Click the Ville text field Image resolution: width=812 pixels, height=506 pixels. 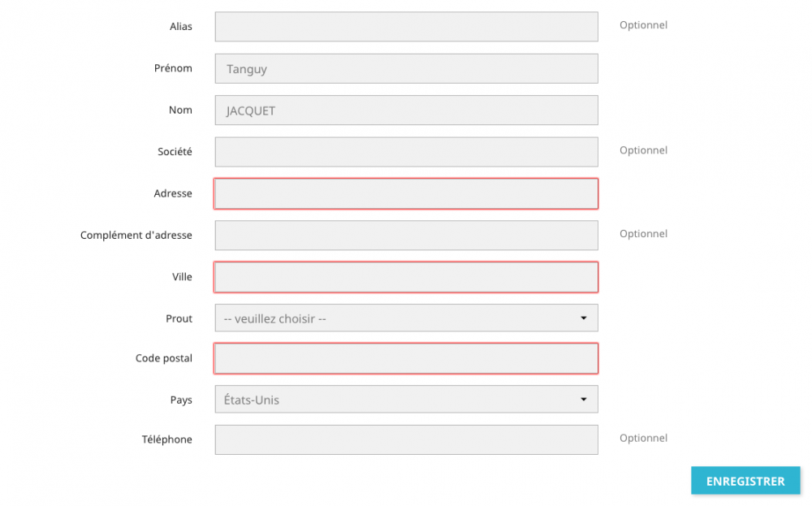tap(406, 277)
